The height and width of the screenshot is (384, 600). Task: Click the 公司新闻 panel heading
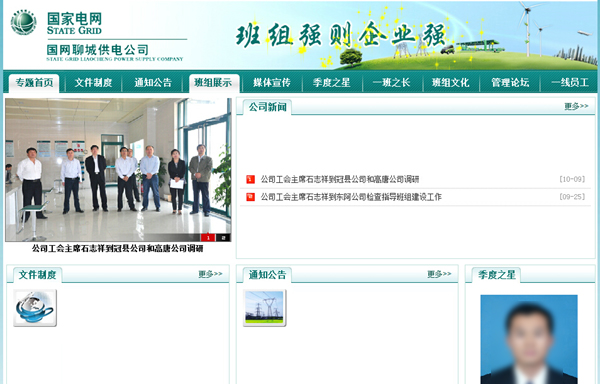268,107
